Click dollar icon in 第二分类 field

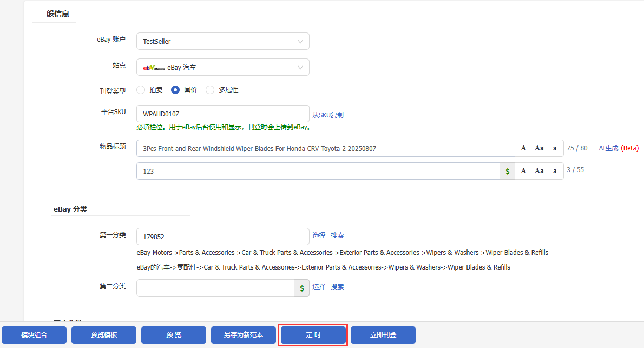301,288
